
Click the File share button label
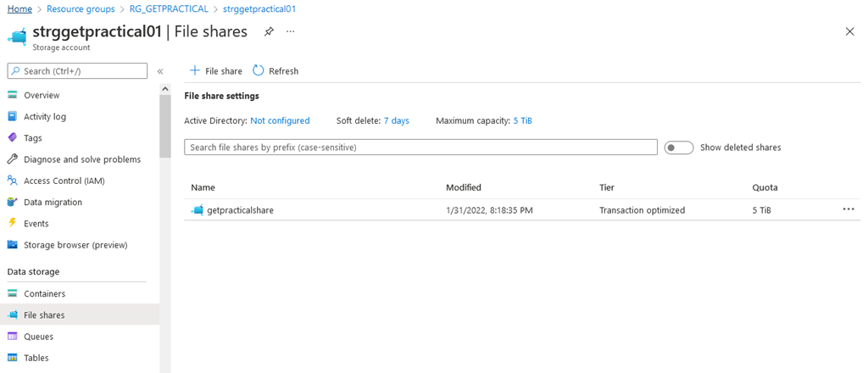224,71
